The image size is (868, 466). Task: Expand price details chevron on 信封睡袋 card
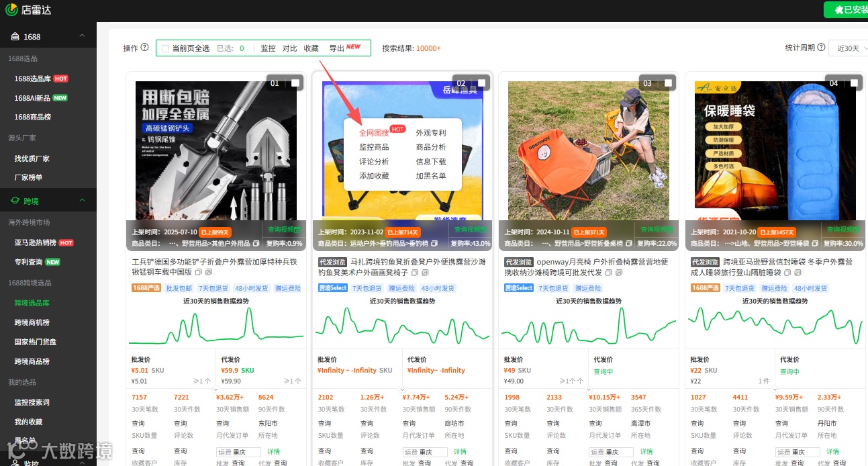775,389
